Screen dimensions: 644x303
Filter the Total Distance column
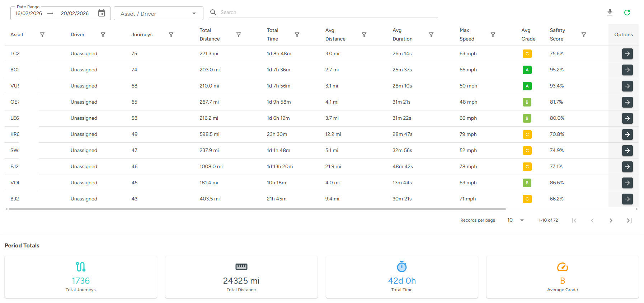pos(239,35)
